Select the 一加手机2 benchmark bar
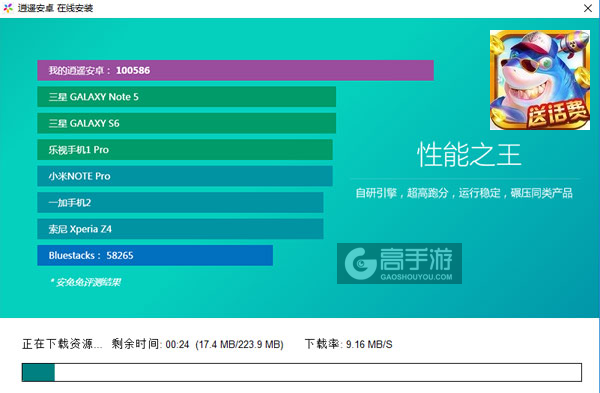Image resolution: width=600 pixels, height=393 pixels. (x=180, y=202)
